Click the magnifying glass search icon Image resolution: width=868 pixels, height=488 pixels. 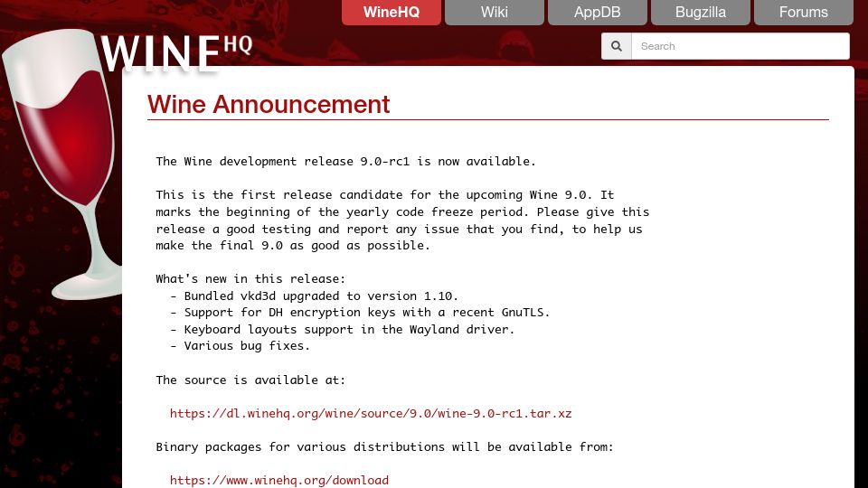click(616, 46)
